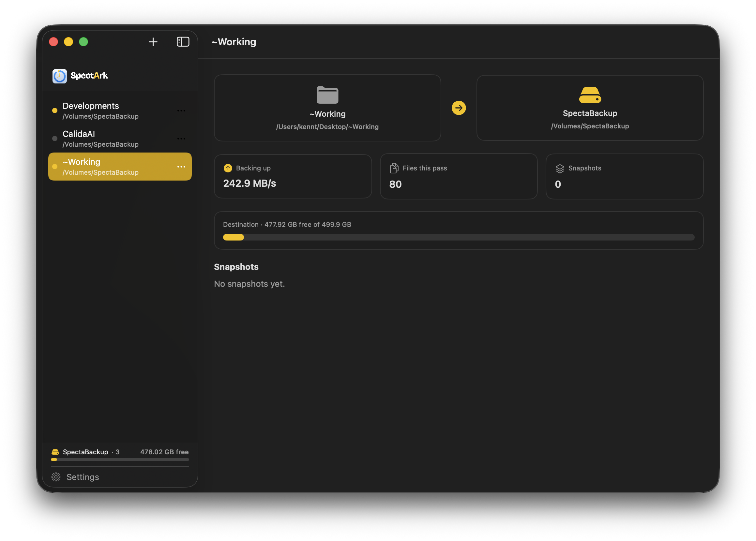
Task: Click the '478.02 GB free' sidebar text
Action: pos(164,452)
